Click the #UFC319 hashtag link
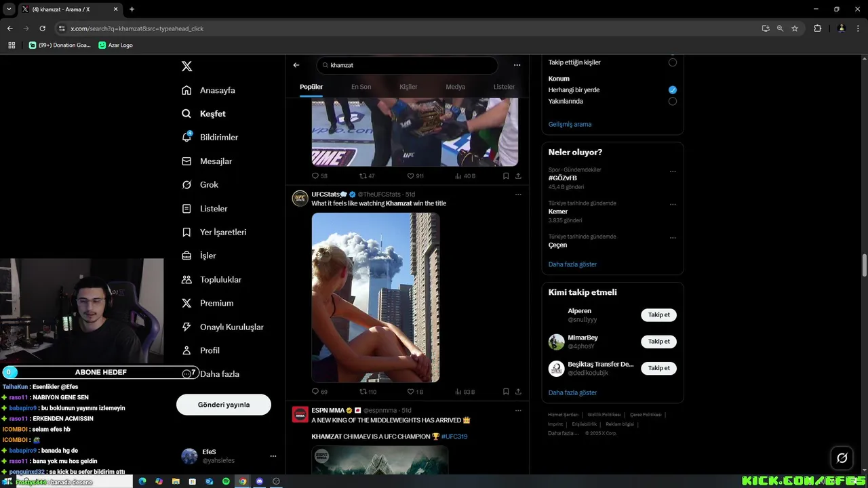This screenshot has height=488, width=868. [x=454, y=436]
